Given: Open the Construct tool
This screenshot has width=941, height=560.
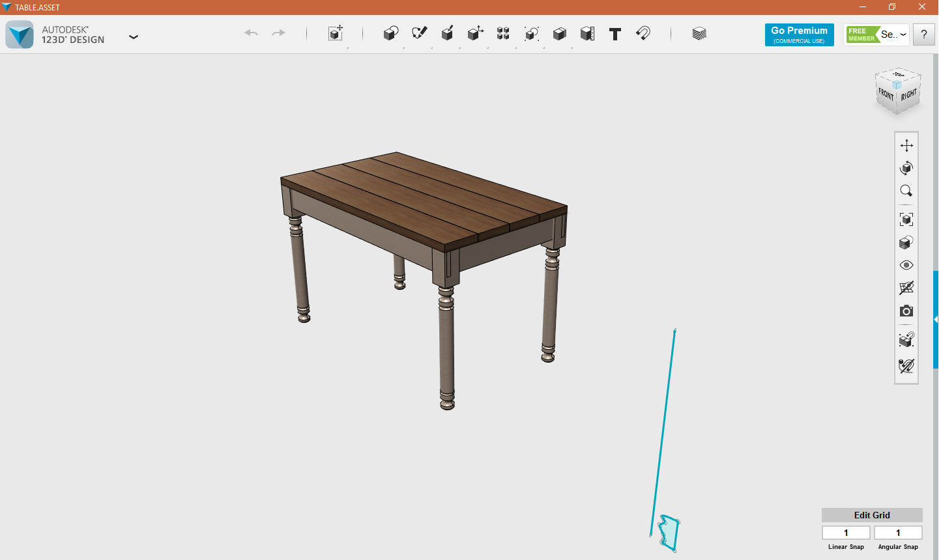Looking at the screenshot, I should coord(447,34).
